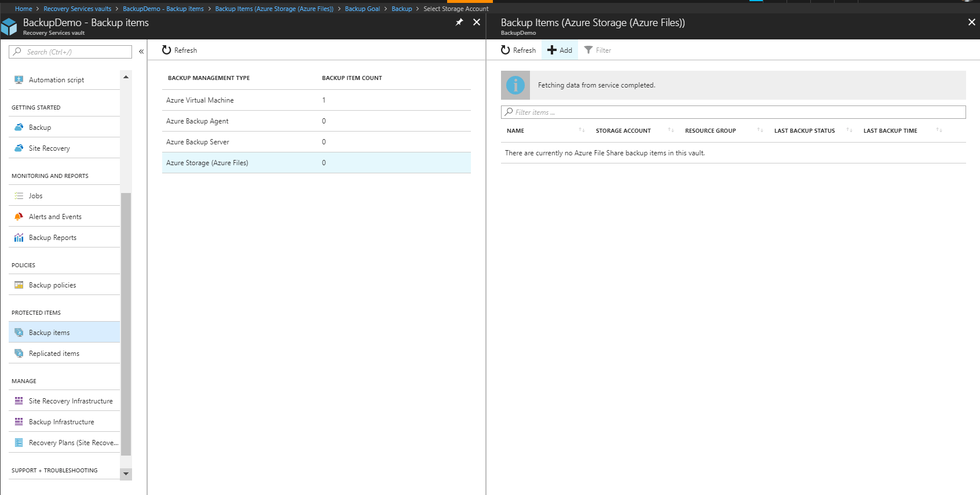Open Recovery Services vaults breadcrumb link
980x495 pixels.
pyautogui.click(x=77, y=9)
